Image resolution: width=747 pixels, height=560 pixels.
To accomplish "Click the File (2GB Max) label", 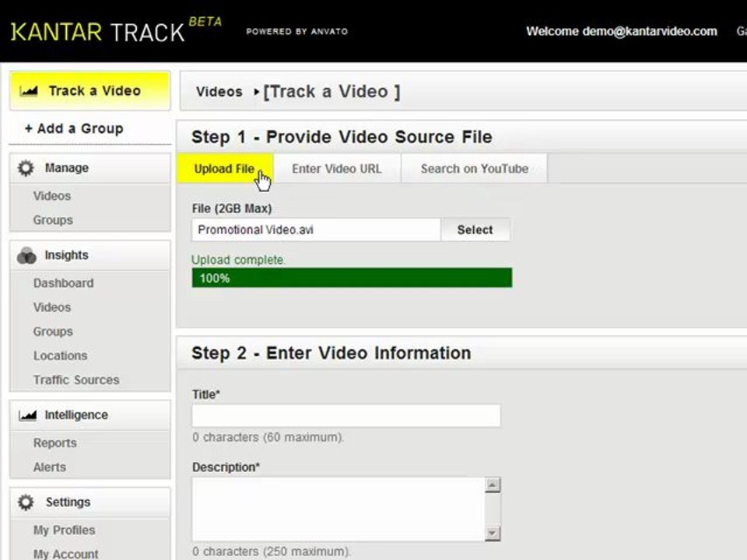I will (x=232, y=208).
